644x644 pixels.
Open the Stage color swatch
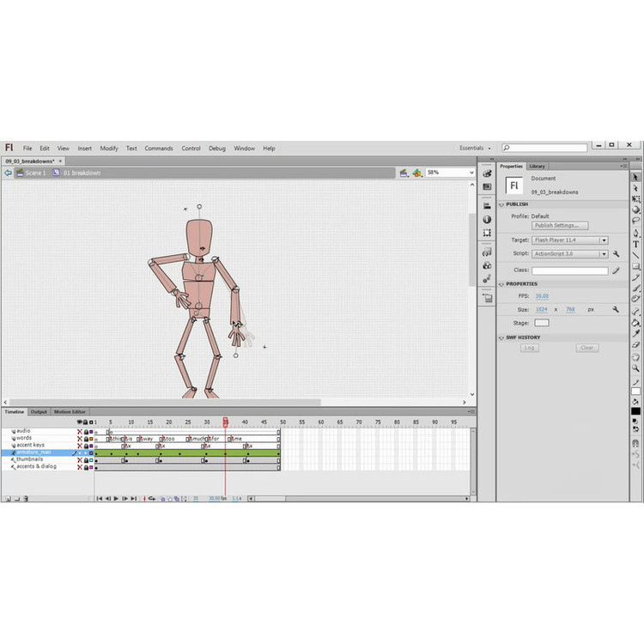point(542,323)
